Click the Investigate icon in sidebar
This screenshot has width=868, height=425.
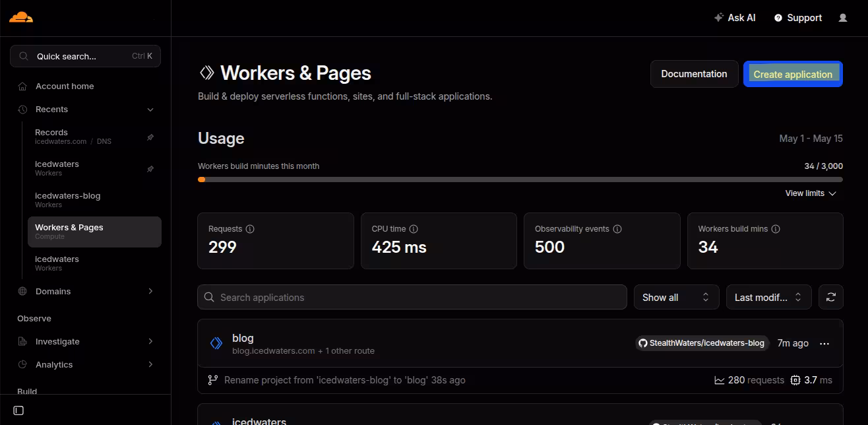[x=22, y=342]
